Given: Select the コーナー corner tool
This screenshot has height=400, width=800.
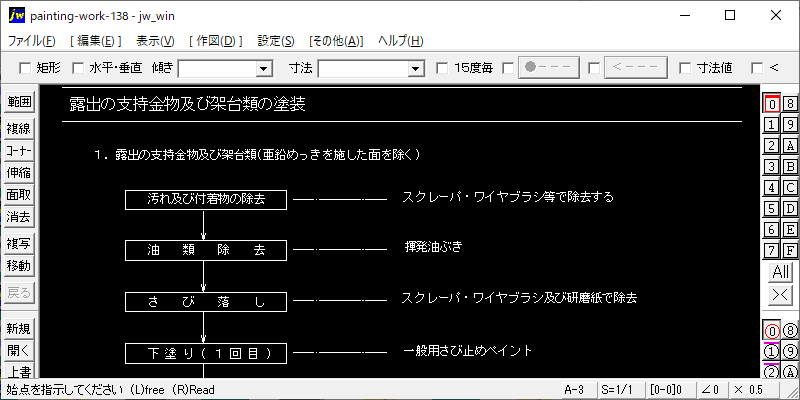Looking at the screenshot, I should tap(19, 151).
